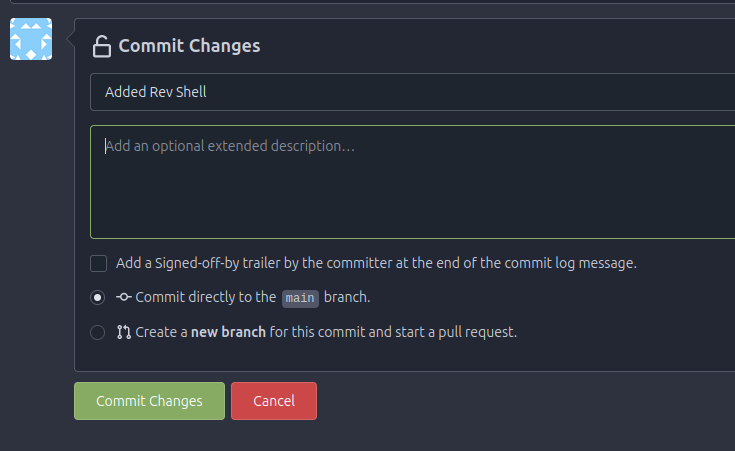Viewport: 735px width, 451px height.
Task: Click the git commit icon before "Commit directly"
Action: (124, 297)
